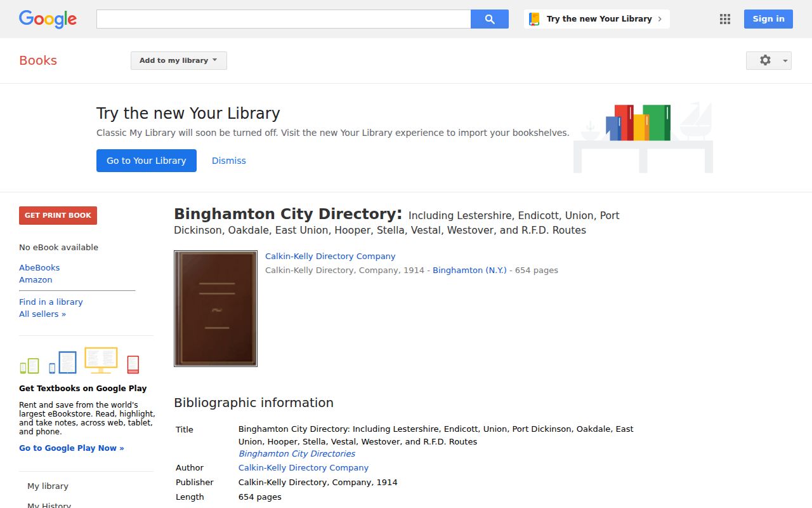Viewport: 812px width, 508px height.
Task: Click Go to Your Library button
Action: point(147,161)
